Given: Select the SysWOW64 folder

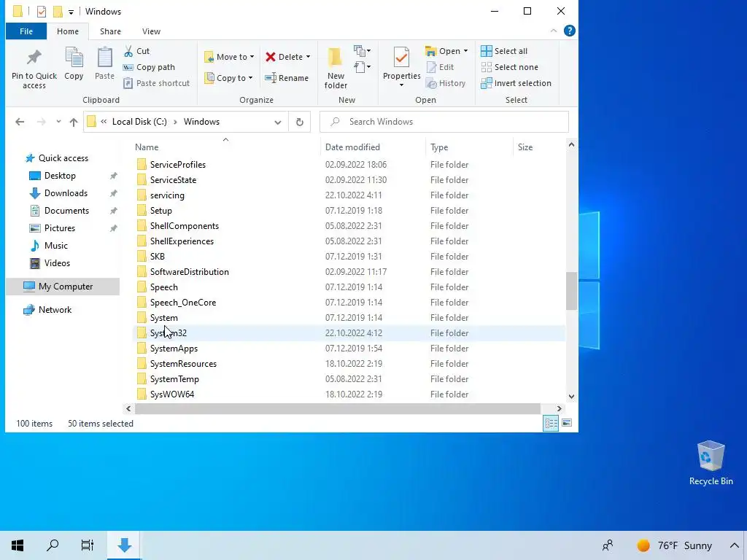Looking at the screenshot, I should [349, 394].
